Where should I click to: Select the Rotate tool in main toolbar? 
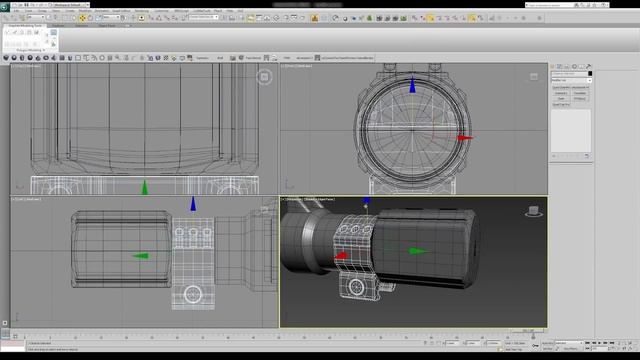90,18
